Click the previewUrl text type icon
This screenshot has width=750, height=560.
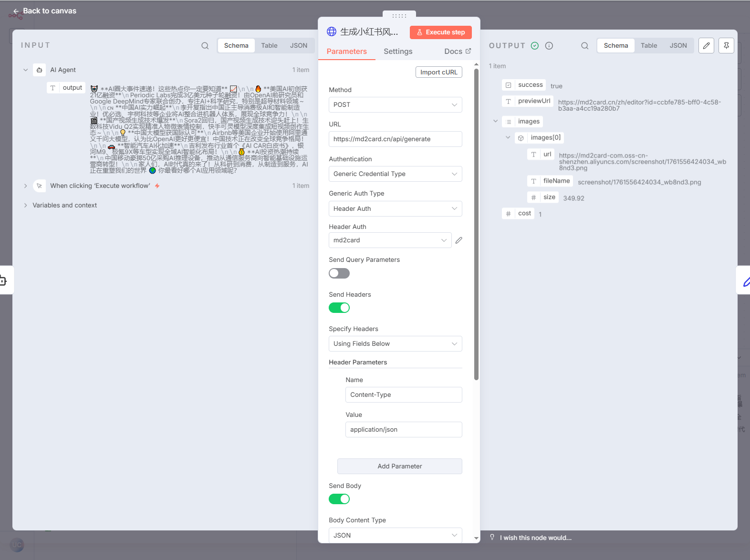[509, 101]
